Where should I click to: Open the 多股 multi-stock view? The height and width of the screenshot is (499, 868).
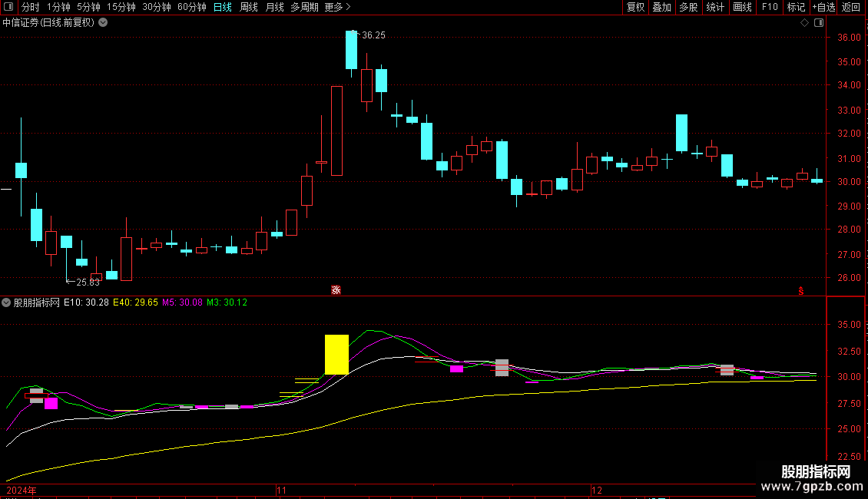(688, 7)
